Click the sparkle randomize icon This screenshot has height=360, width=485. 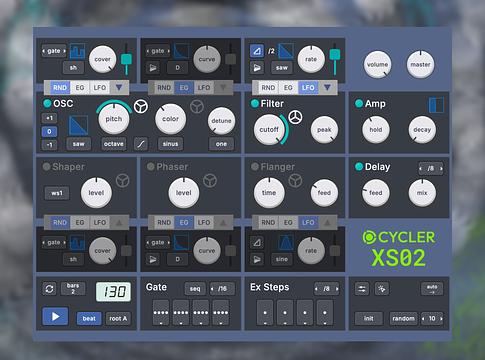coord(382,289)
